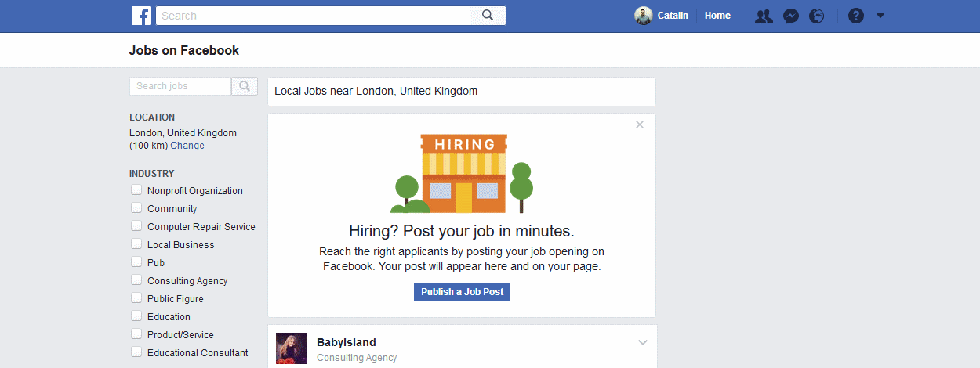Click Catalin's profile picture
Screen dimensions: 980x368
[x=643, y=16]
